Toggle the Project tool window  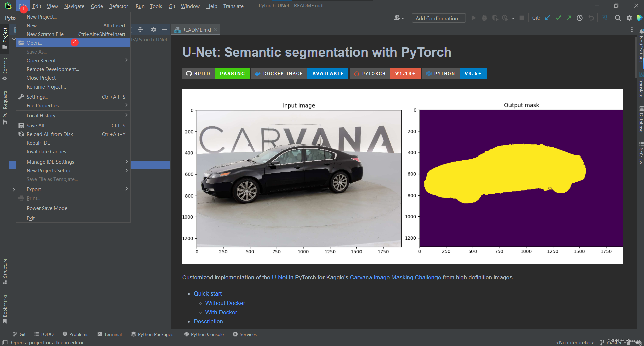point(5,38)
